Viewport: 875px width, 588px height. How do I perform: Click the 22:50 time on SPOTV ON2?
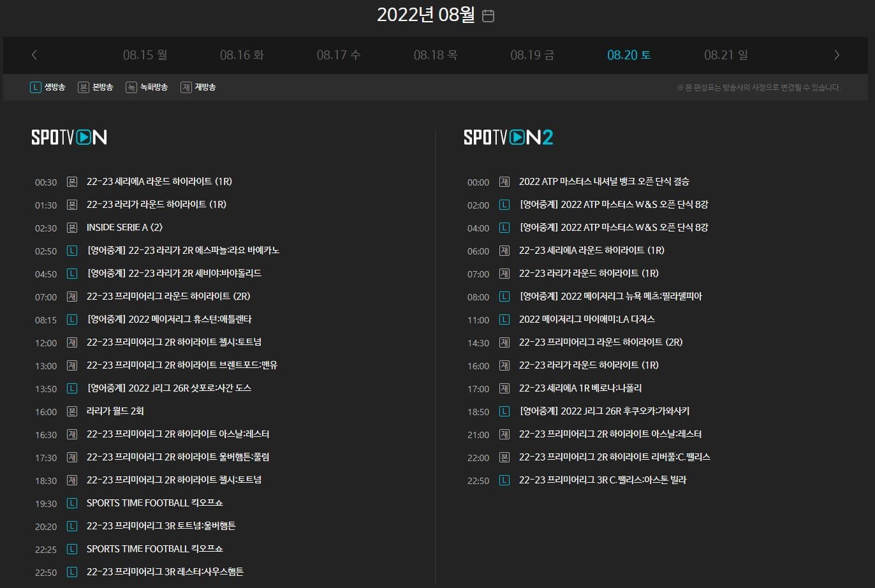(x=478, y=481)
